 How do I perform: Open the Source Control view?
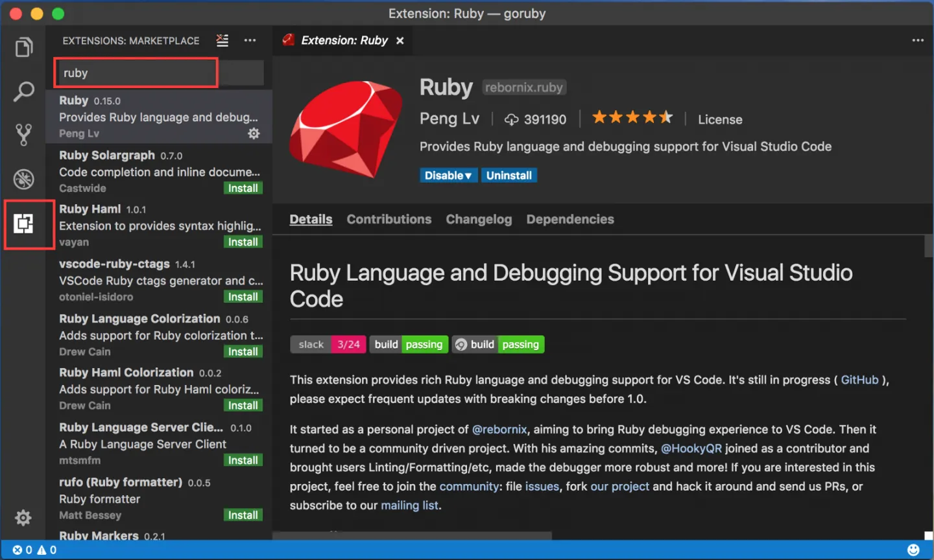point(24,135)
